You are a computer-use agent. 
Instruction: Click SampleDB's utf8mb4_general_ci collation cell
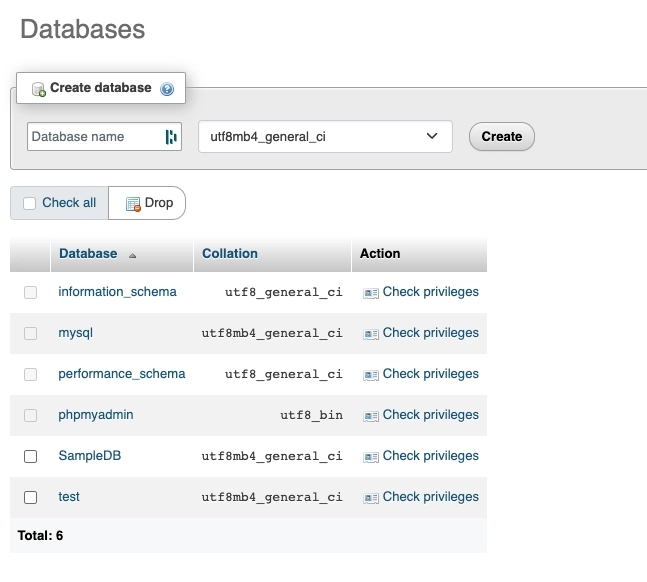point(272,457)
